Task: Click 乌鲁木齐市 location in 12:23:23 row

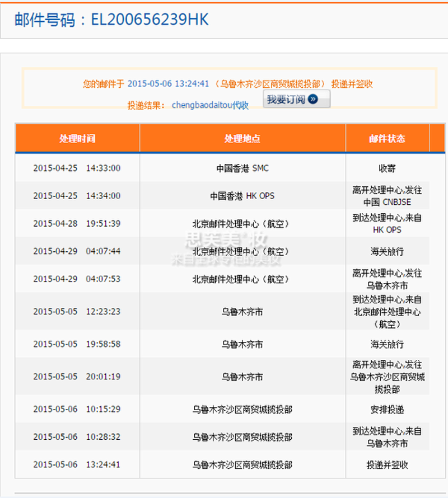Action: coord(242,312)
